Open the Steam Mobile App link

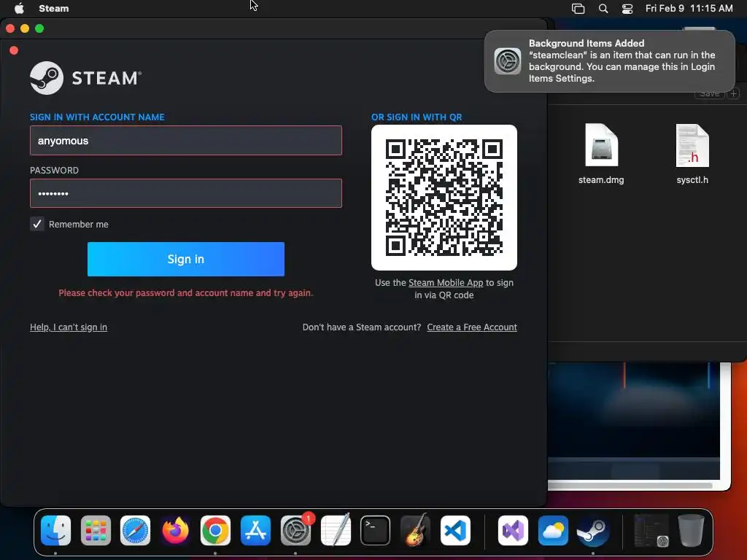pyautogui.click(x=446, y=282)
